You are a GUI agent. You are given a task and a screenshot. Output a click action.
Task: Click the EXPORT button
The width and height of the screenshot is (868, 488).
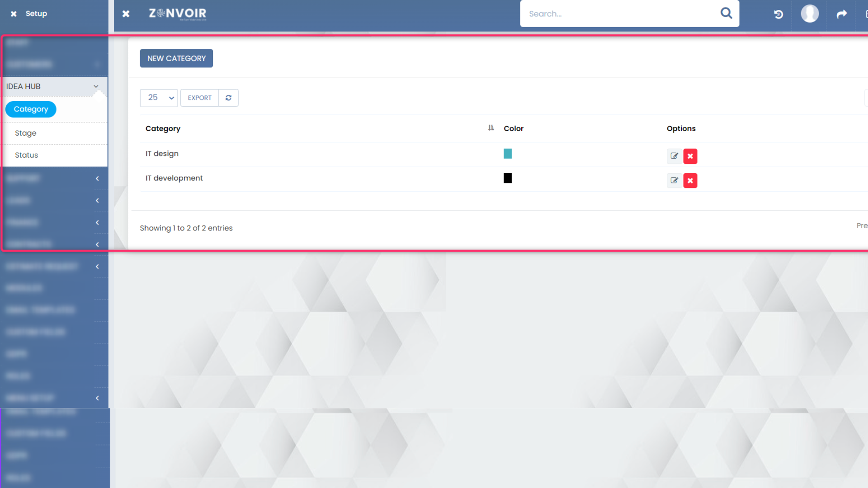(x=199, y=98)
